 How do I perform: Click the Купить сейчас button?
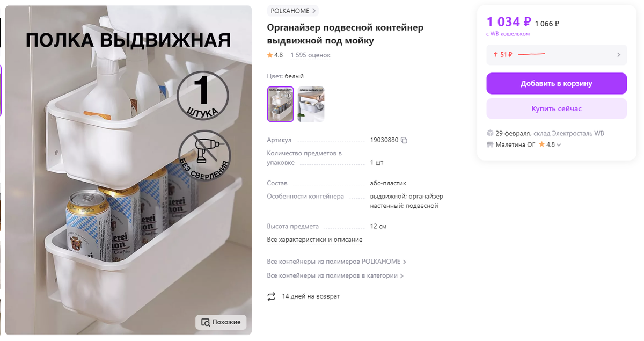click(557, 108)
